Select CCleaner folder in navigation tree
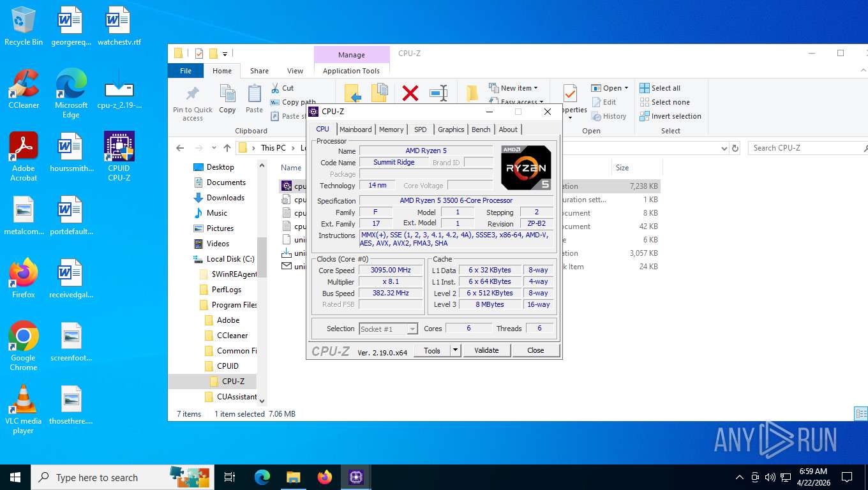 [x=232, y=336]
